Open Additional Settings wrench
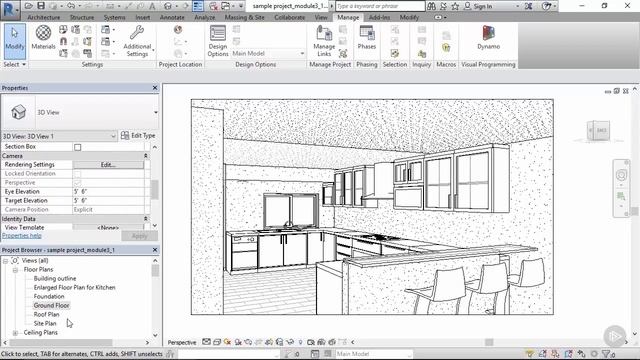This screenshot has height=360, width=640. 137,41
